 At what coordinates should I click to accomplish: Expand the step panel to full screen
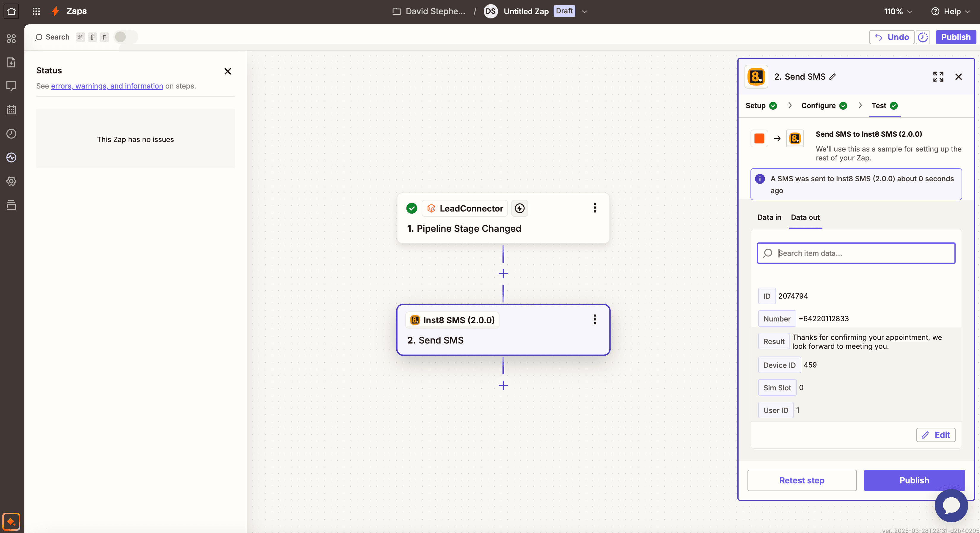tap(938, 77)
